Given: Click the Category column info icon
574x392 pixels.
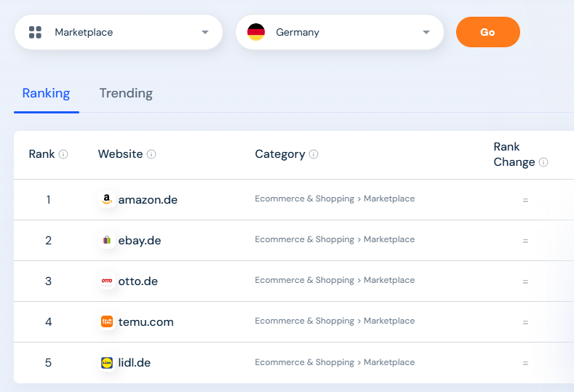Looking at the screenshot, I should click(x=314, y=154).
